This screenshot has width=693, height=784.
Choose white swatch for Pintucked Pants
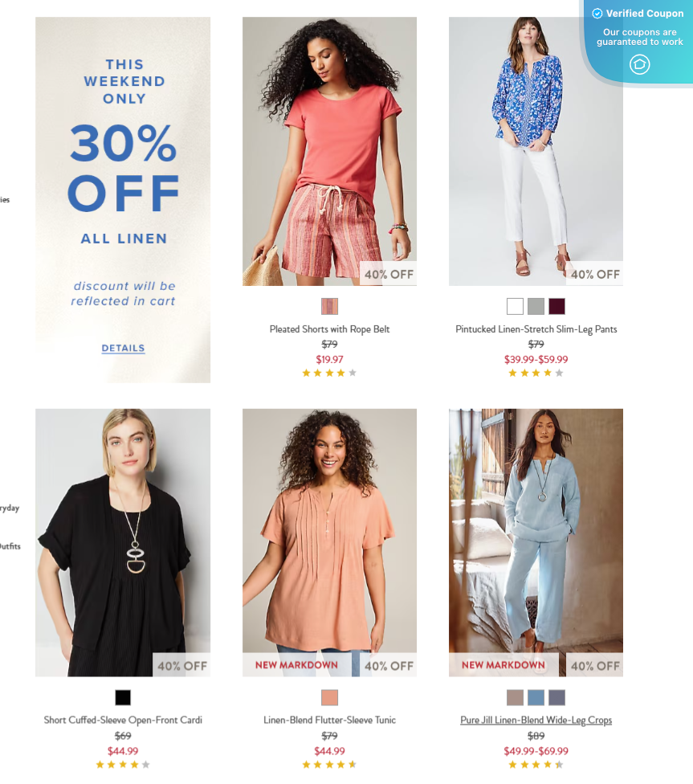coord(515,306)
